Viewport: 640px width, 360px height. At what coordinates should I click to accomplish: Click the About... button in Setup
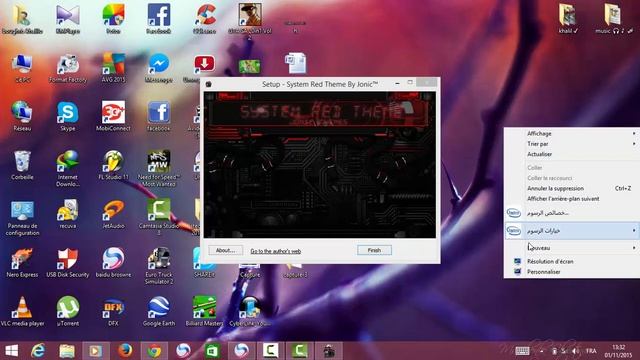(x=226, y=250)
